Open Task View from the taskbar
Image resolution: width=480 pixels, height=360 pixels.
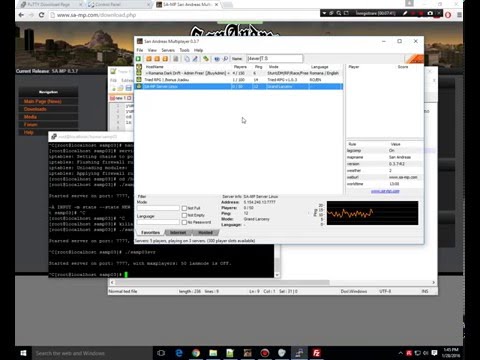[x=161, y=353]
